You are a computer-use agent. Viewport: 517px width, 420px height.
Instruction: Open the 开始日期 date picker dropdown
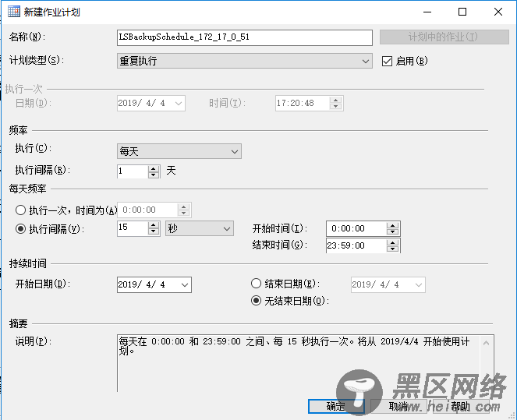click(185, 285)
